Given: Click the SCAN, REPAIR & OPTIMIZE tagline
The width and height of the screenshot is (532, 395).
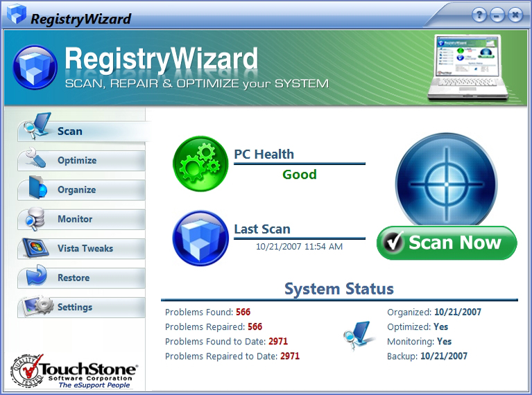Looking at the screenshot, I should 197,84.
